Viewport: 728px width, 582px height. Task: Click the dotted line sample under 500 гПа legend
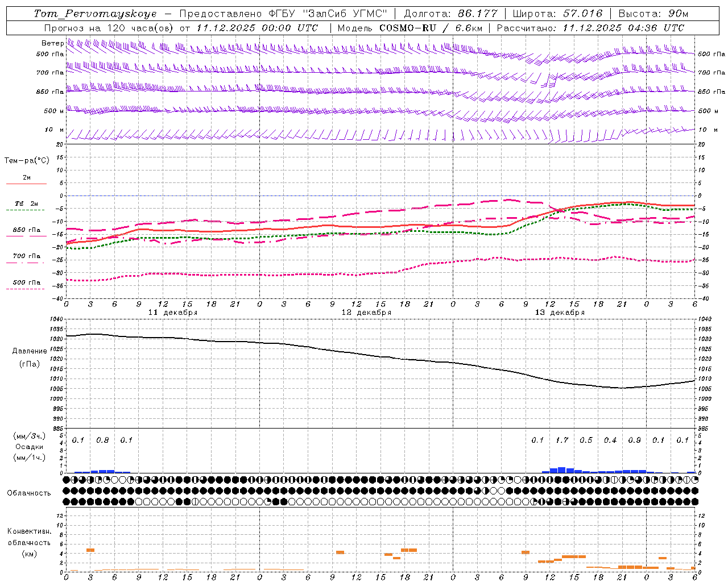[25, 289]
